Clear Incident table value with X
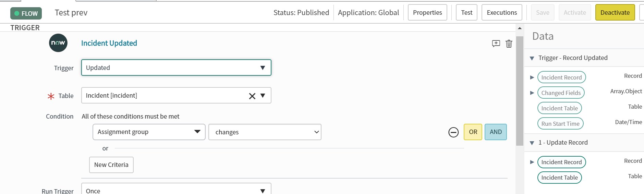Viewport: 644px width, 194px height. [x=252, y=96]
